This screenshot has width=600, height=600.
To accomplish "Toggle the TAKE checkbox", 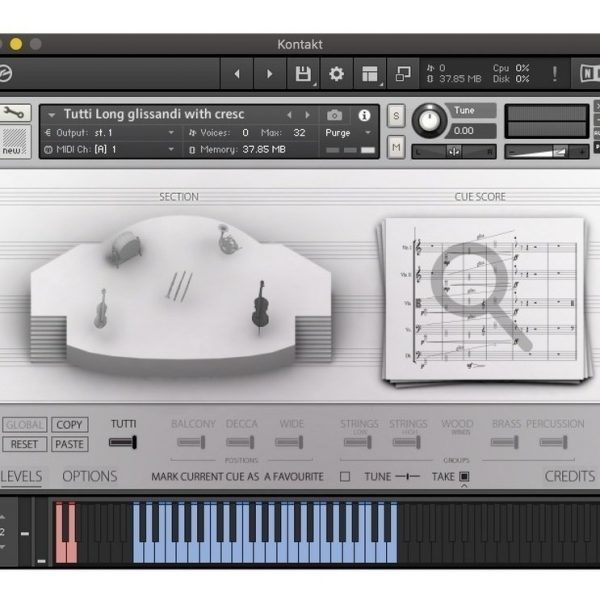I will pyautogui.click(x=464, y=476).
